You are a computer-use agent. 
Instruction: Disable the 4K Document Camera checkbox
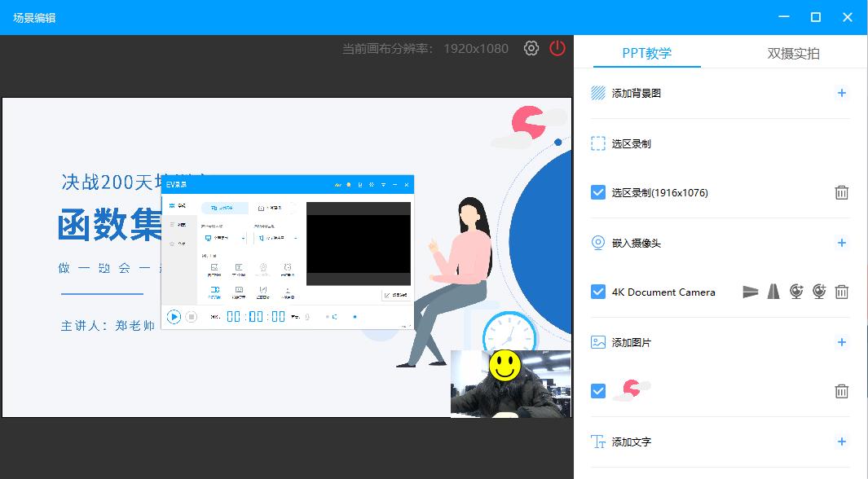pos(597,291)
